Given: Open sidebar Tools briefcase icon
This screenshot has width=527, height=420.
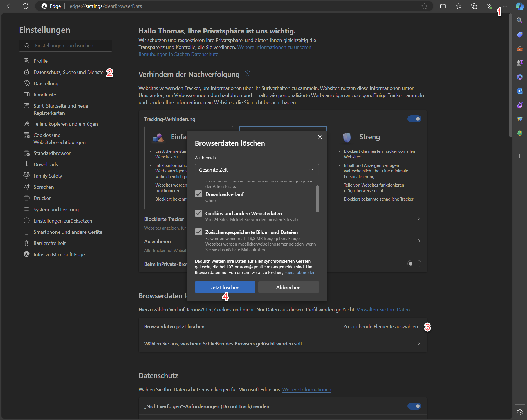Looking at the screenshot, I should (x=520, y=49).
